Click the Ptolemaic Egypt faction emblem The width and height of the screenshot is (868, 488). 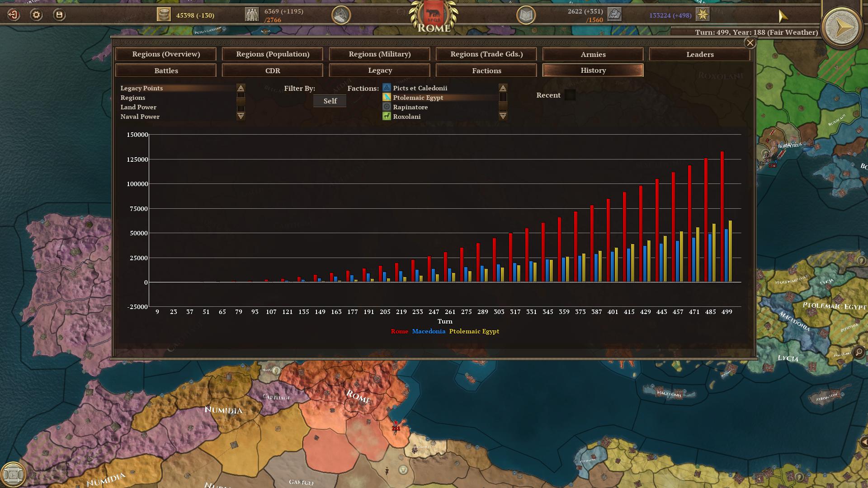click(x=387, y=98)
